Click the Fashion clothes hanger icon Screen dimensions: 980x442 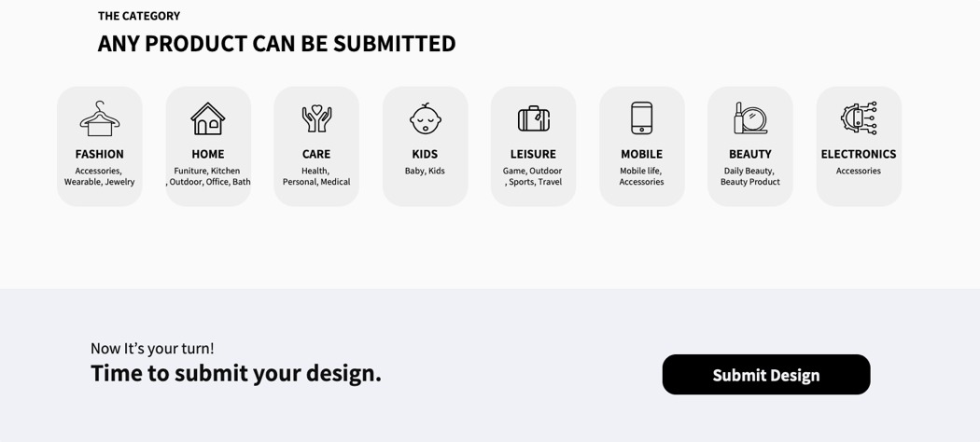100,118
